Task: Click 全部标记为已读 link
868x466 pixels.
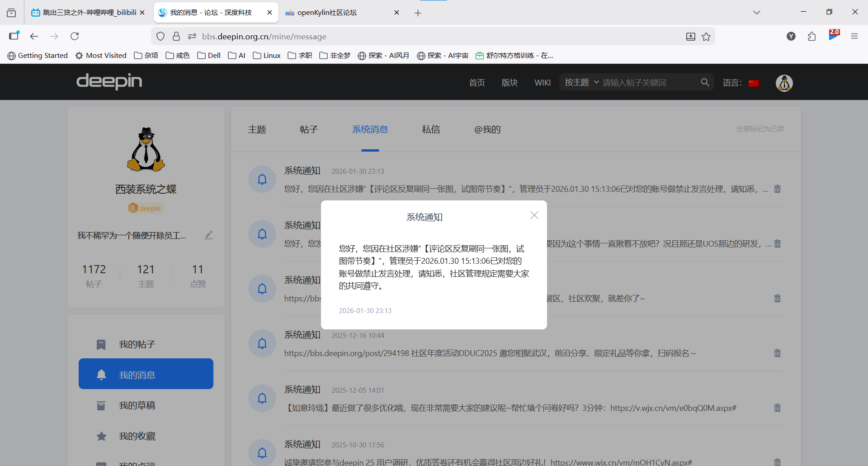Action: [759, 129]
